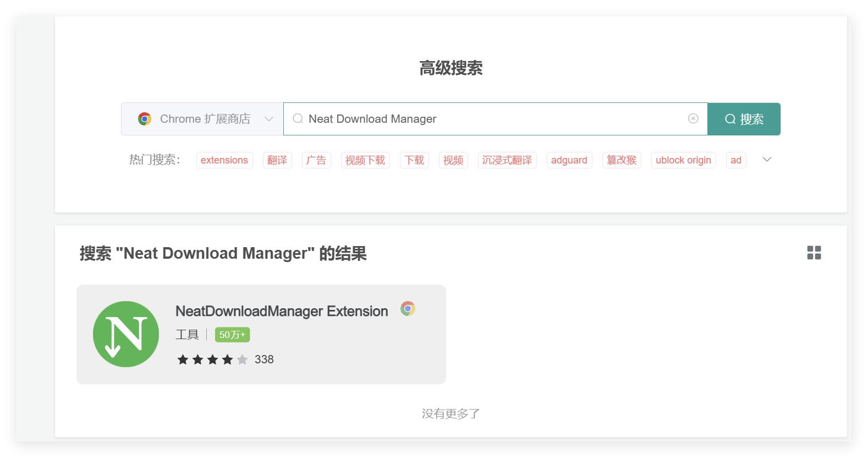Open the Chrome 扩展商店 source dropdown
The image size is (868, 458).
click(202, 119)
